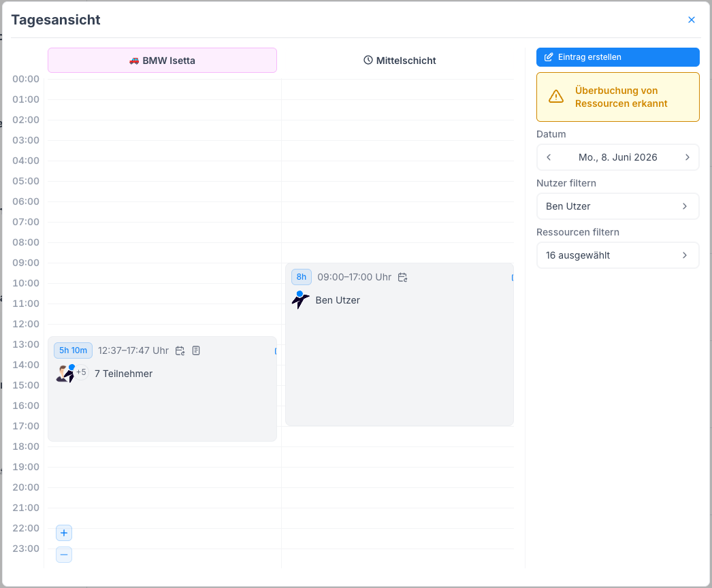Go to the previous day
Viewport: 712px width, 588px height.
(549, 157)
